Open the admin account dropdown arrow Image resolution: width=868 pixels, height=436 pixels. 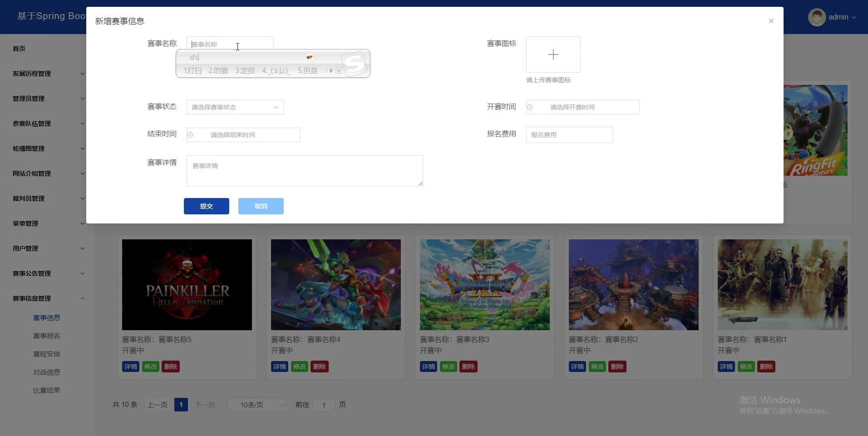pyautogui.click(x=854, y=17)
